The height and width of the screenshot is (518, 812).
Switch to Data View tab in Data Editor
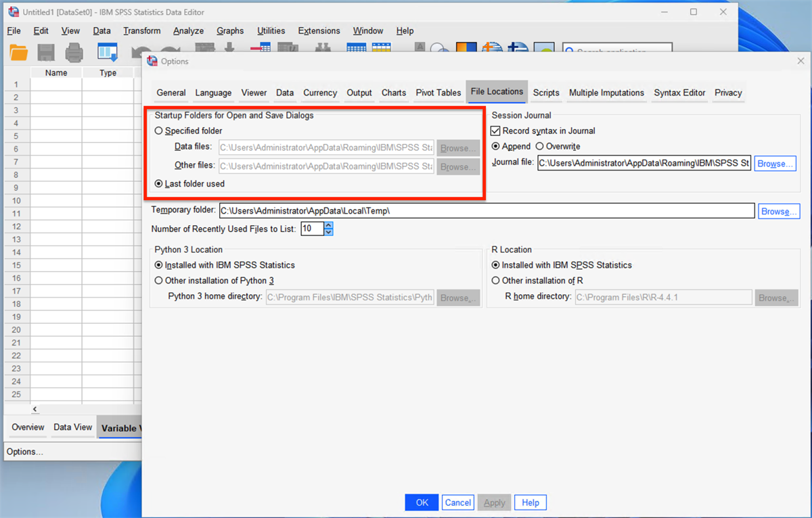click(x=73, y=427)
